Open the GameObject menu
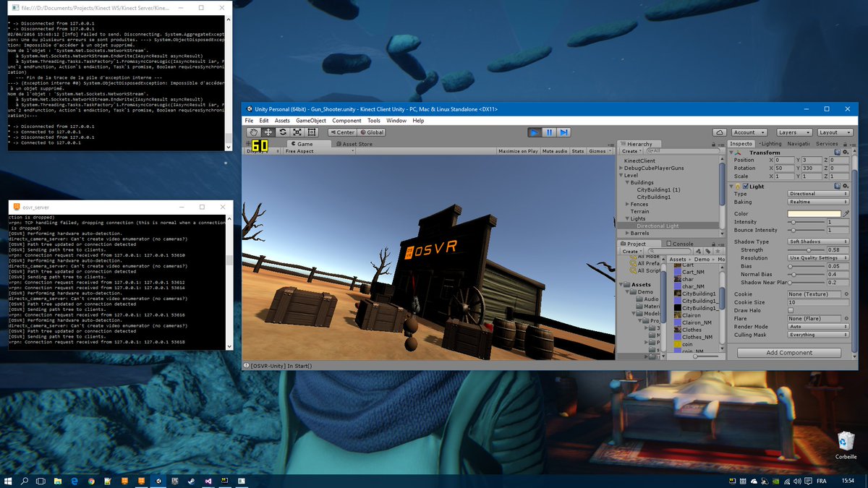The width and height of the screenshot is (868, 488). tap(311, 121)
